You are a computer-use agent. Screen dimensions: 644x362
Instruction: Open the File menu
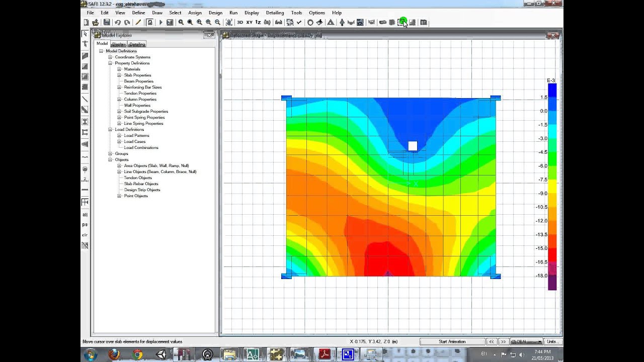click(x=90, y=13)
